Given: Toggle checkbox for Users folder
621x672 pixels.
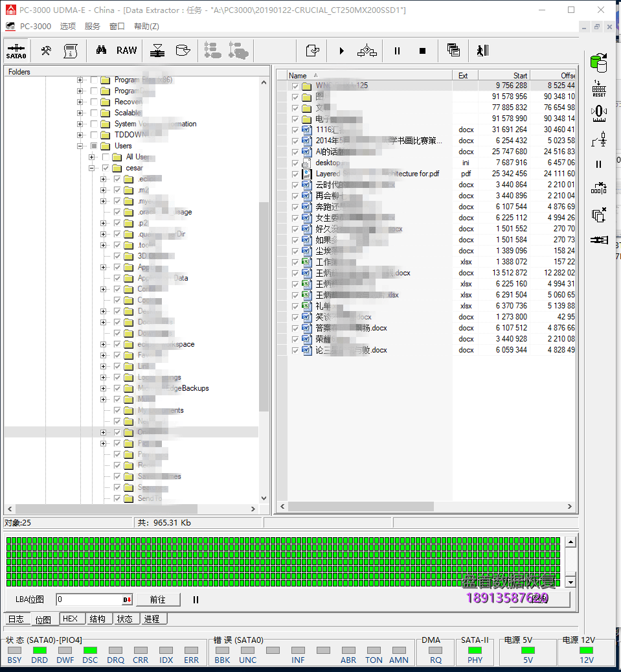Looking at the screenshot, I should [x=95, y=146].
